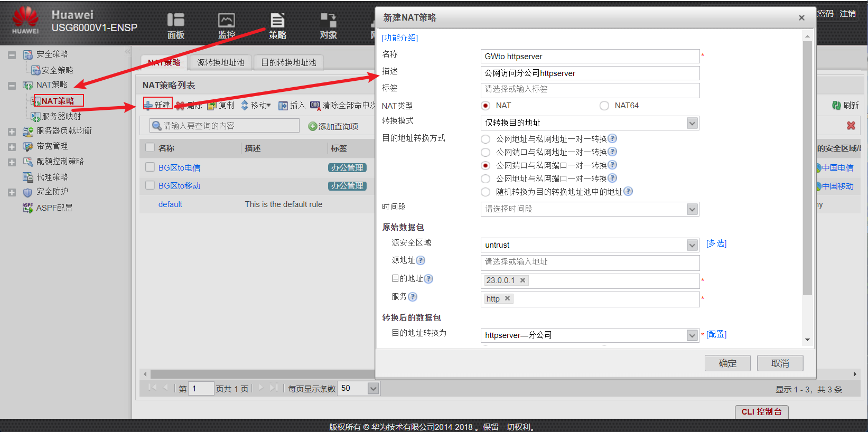868x432 pixels.
Task: Select the NAT64 type radio button
Action: [604, 106]
